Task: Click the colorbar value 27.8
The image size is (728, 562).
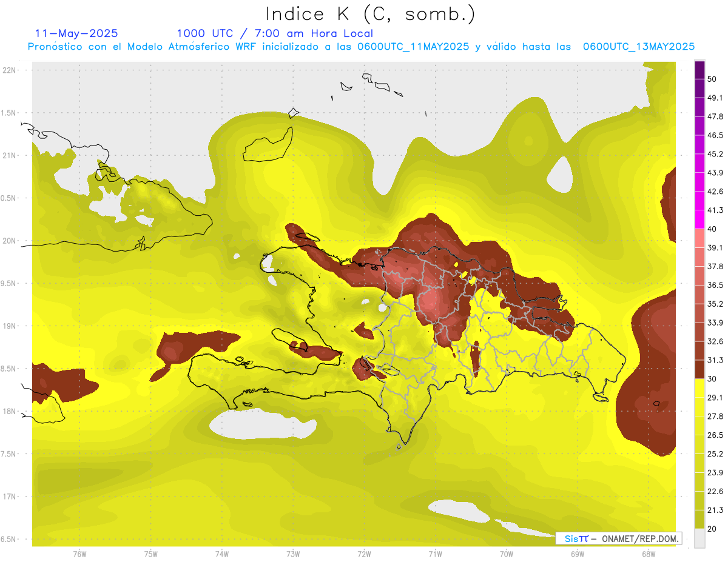Action: (715, 416)
